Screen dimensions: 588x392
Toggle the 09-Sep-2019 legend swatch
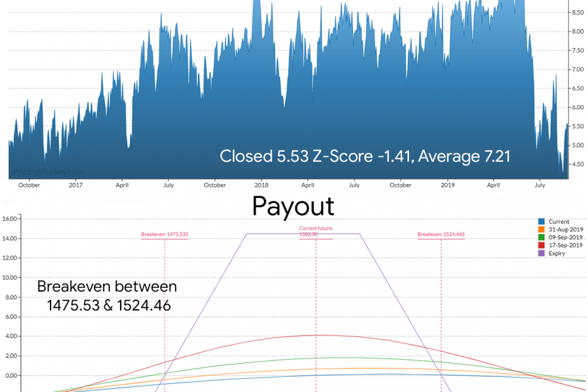pyautogui.click(x=541, y=238)
